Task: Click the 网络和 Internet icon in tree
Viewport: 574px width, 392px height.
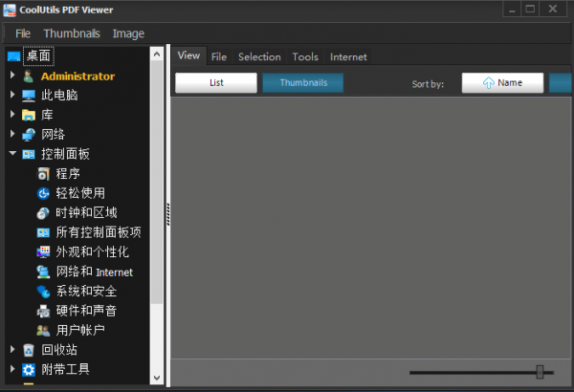Action: 43,272
